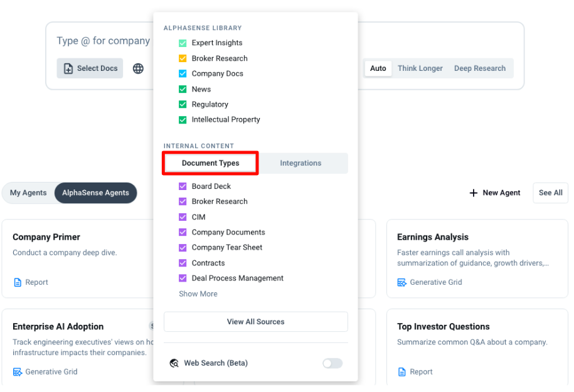Image resolution: width=574 pixels, height=392 pixels.
Task: Click the Report icon under Top Investor Questions
Action: pyautogui.click(x=402, y=372)
